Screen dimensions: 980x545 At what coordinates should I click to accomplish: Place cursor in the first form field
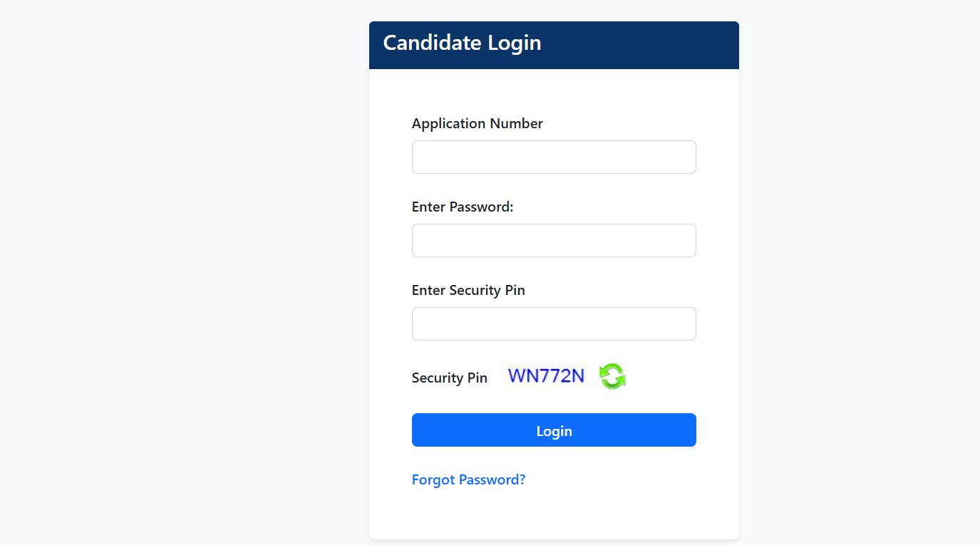tap(554, 157)
